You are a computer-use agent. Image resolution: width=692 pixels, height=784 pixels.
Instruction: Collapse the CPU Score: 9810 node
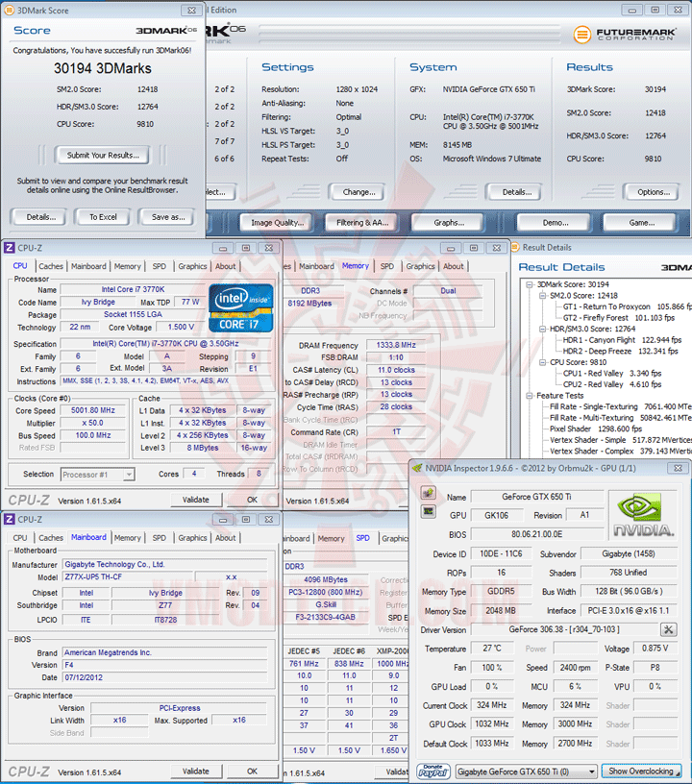542,362
